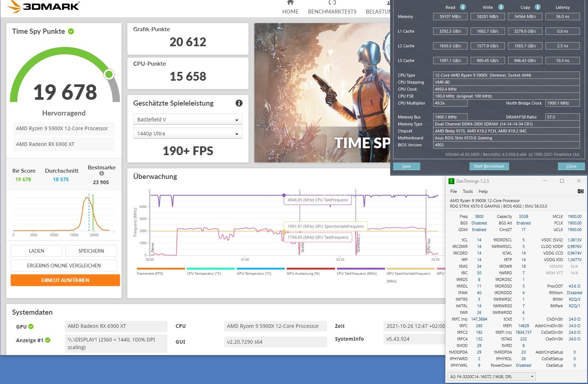
Task: Click the yellow GPU Speichertaktfrequenz legend bar
Action: coord(411,269)
